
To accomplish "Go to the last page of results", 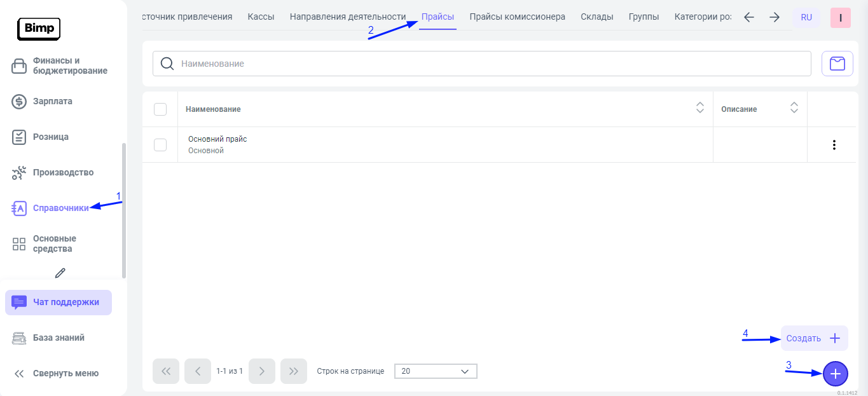I will (x=293, y=371).
